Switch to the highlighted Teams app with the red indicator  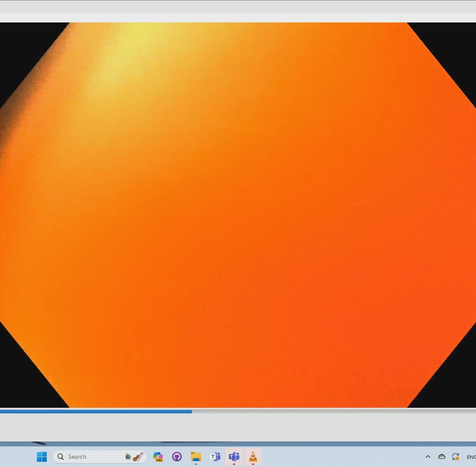(x=234, y=457)
